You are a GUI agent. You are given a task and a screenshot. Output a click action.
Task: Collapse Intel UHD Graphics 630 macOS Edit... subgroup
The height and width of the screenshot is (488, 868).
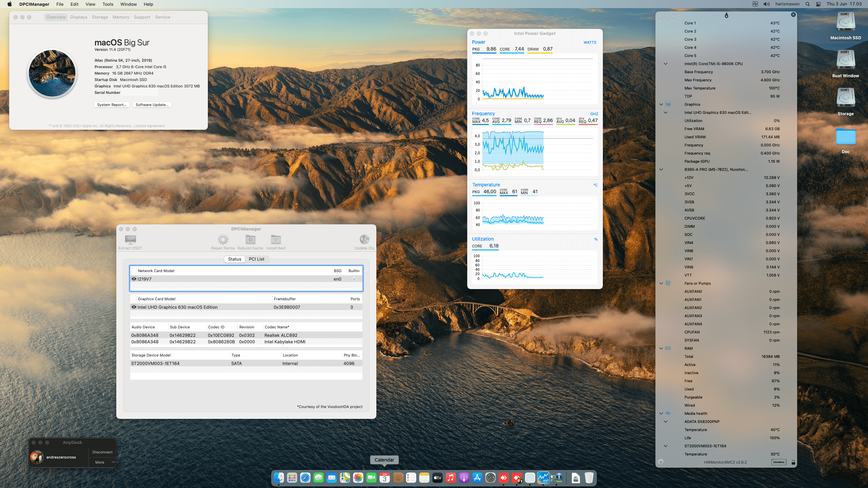click(x=666, y=113)
